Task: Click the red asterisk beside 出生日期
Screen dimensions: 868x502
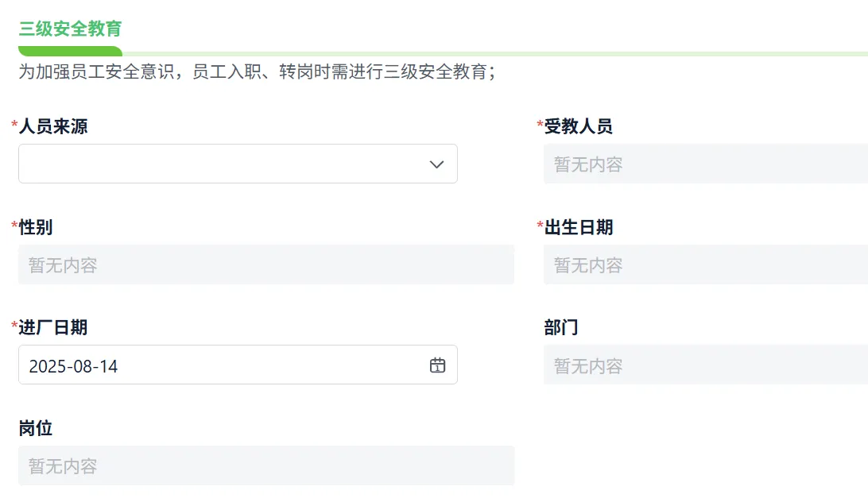Action: coord(540,226)
